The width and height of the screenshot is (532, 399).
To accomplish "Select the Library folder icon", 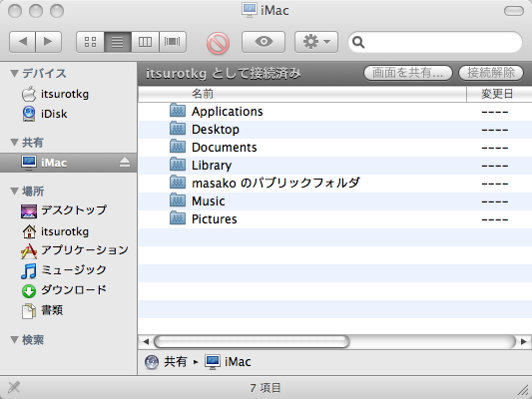I will pyautogui.click(x=178, y=165).
